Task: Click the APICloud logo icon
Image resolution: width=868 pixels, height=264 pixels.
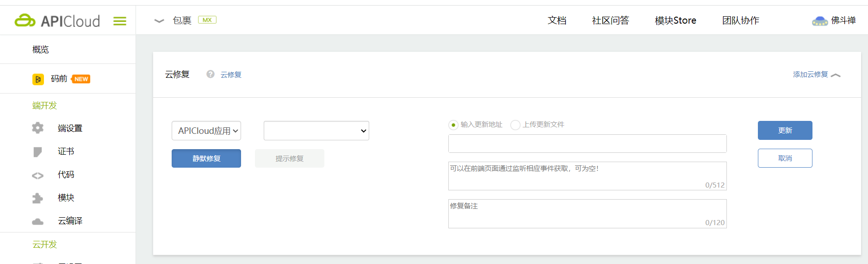Action: point(25,20)
